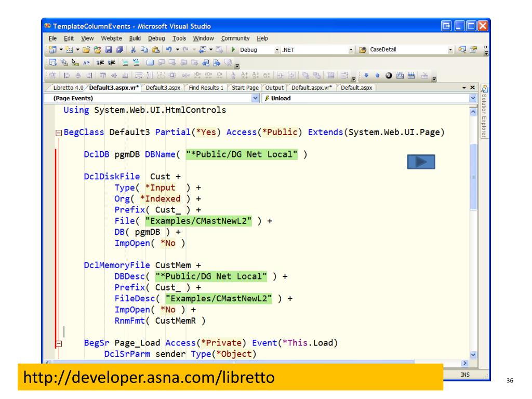Viewport: 532px width, 399px height.
Task: Decrease line indent with the outdent icon
Action: pyautogui.click(x=100, y=62)
